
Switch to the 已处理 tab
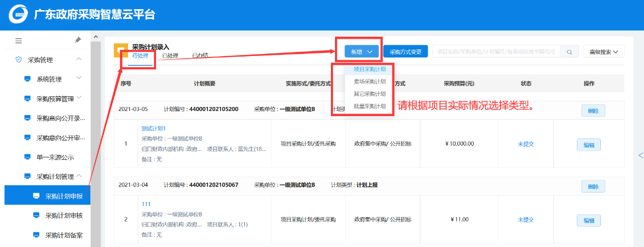click(170, 56)
